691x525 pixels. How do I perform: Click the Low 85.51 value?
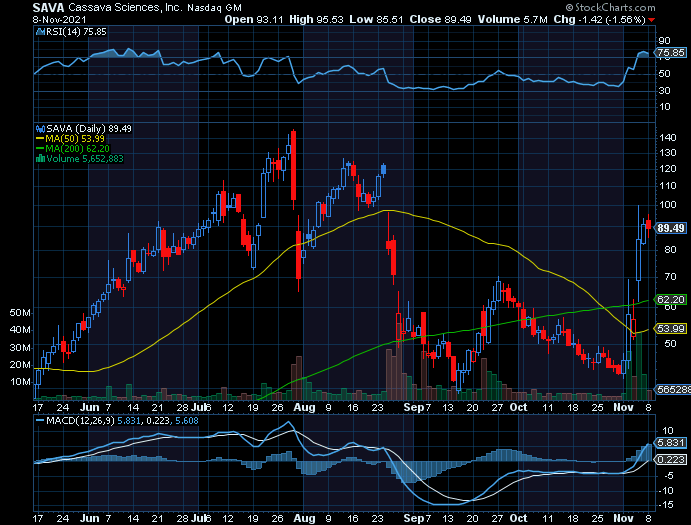click(x=376, y=19)
